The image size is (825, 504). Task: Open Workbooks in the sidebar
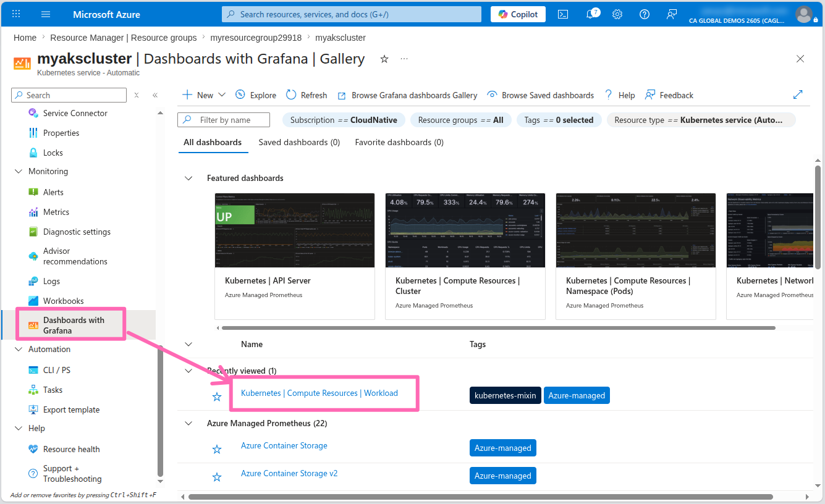click(x=63, y=301)
